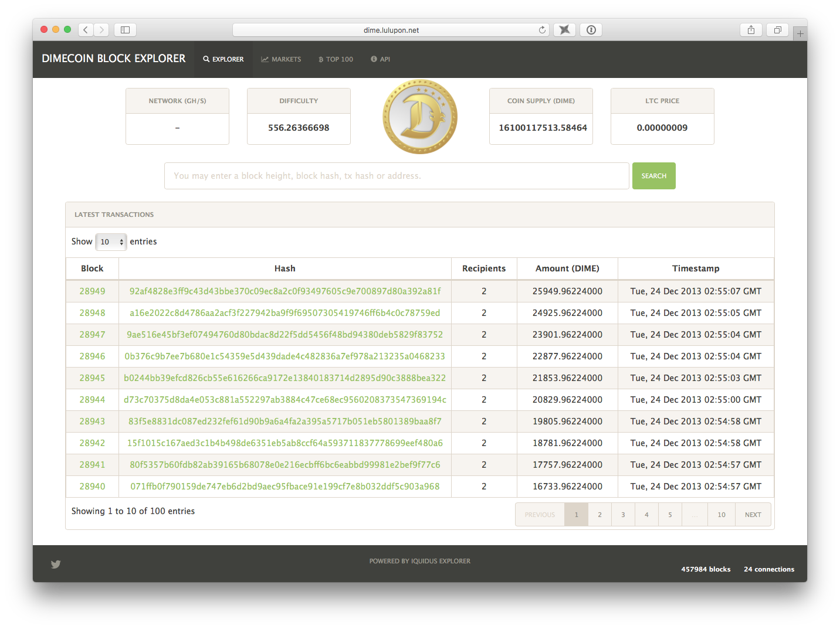Go to pagination page 3
Viewport: 840px width, 629px height.
pyautogui.click(x=624, y=515)
